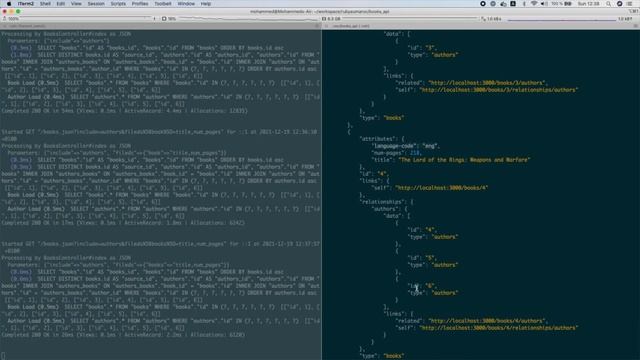Click the books/4/authors related URL
The image size is (640, 360).
click(486, 321)
